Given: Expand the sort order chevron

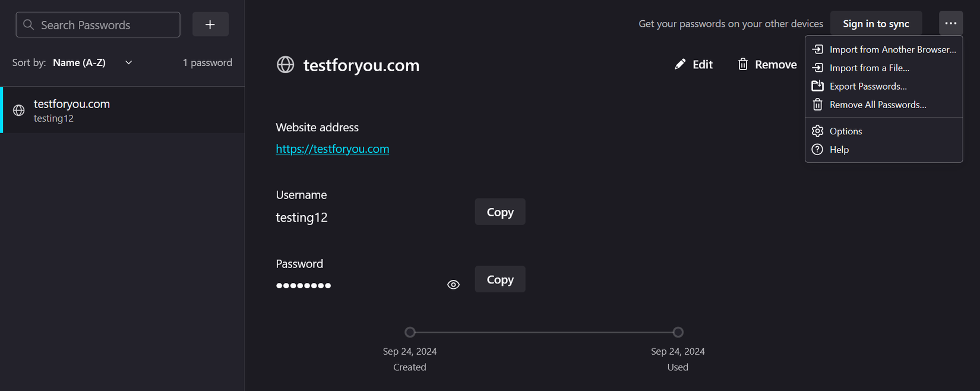Looking at the screenshot, I should tap(128, 62).
